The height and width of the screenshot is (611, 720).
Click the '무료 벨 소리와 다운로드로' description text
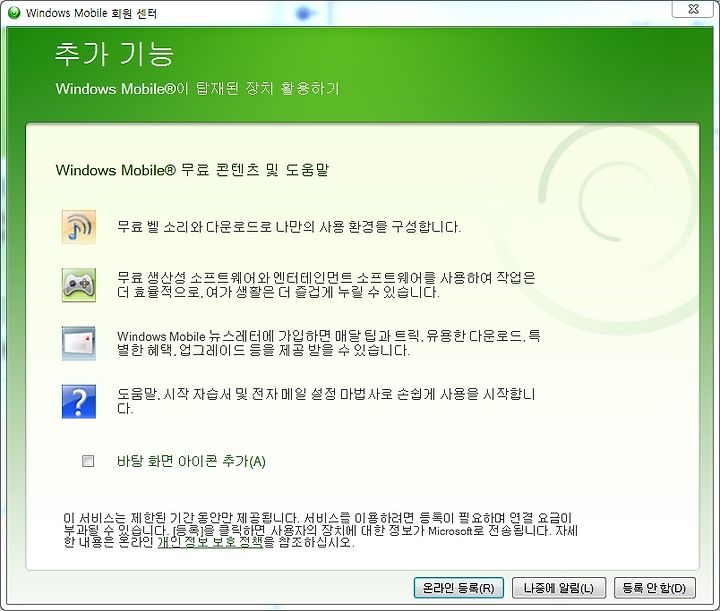tap(289, 227)
